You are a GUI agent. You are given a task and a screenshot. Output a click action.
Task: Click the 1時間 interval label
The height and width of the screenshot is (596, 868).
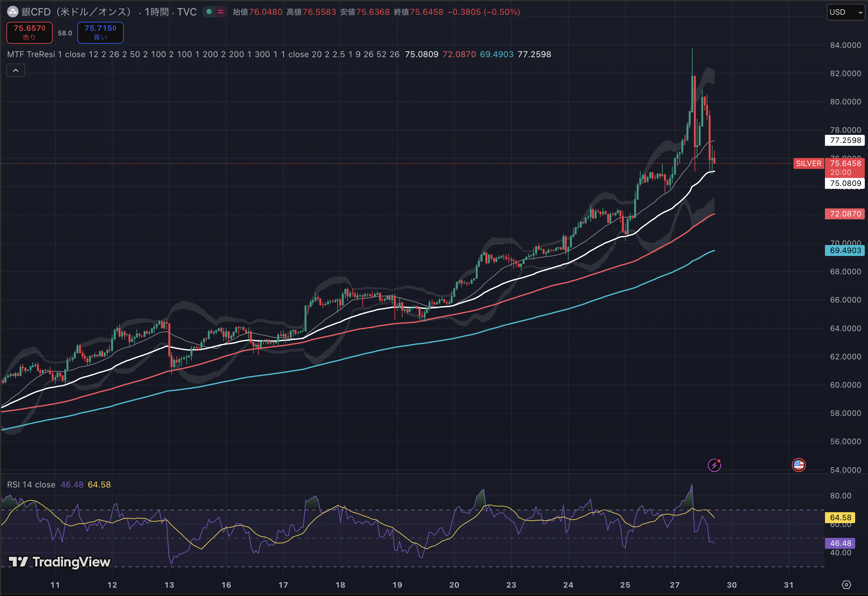pos(156,12)
